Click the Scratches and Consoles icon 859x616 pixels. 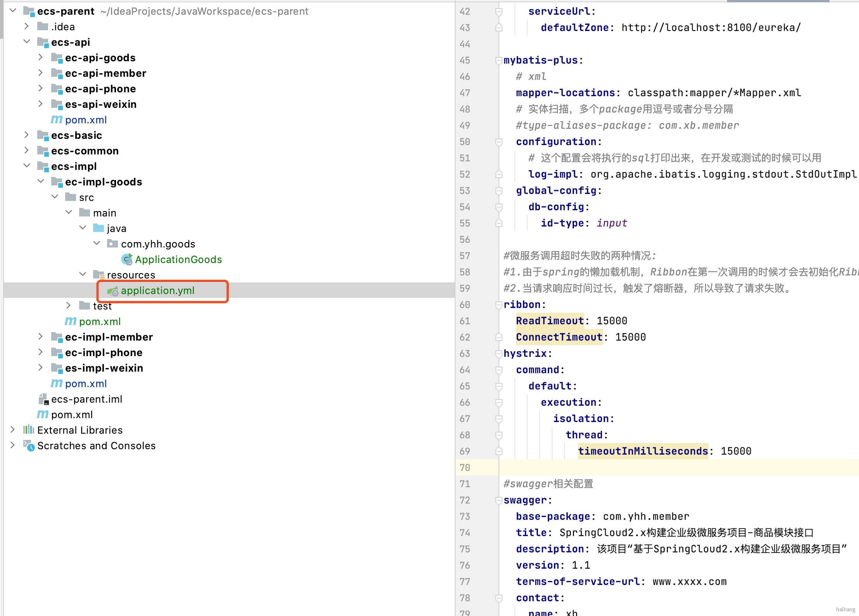click(29, 445)
